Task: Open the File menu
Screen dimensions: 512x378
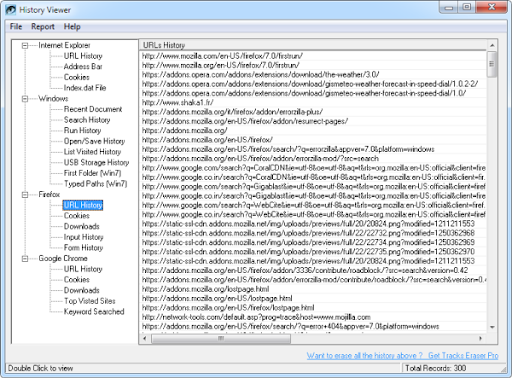Action: click(16, 27)
